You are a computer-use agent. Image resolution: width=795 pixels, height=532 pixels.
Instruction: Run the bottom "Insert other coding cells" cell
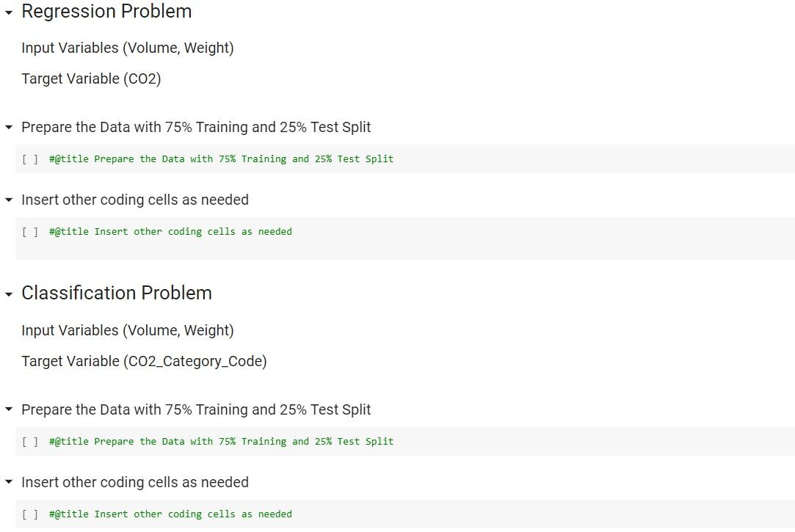pyautogui.click(x=30, y=514)
